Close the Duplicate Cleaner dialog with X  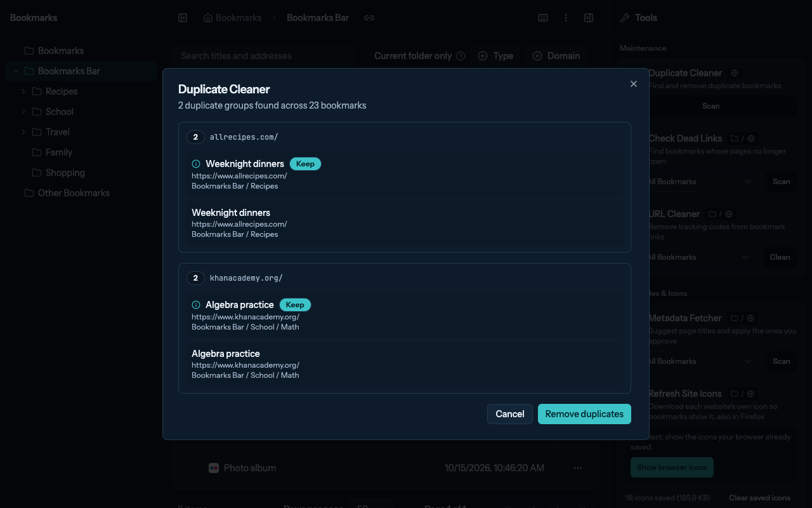tap(633, 84)
